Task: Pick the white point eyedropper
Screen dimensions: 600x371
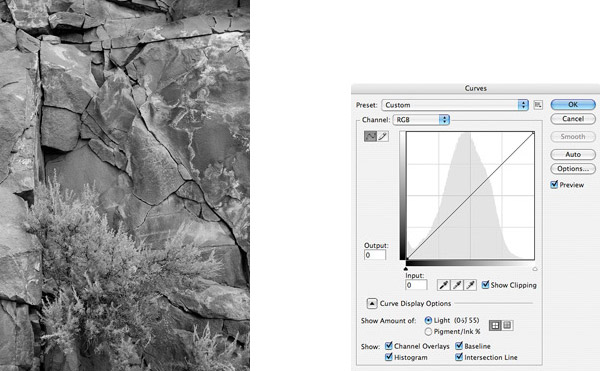Action: pos(470,285)
